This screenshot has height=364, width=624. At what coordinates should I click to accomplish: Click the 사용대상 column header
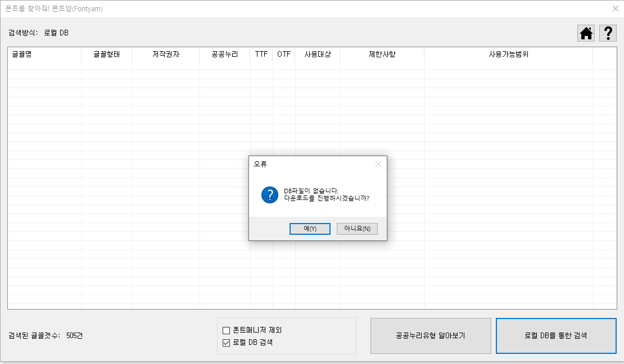pyautogui.click(x=318, y=54)
